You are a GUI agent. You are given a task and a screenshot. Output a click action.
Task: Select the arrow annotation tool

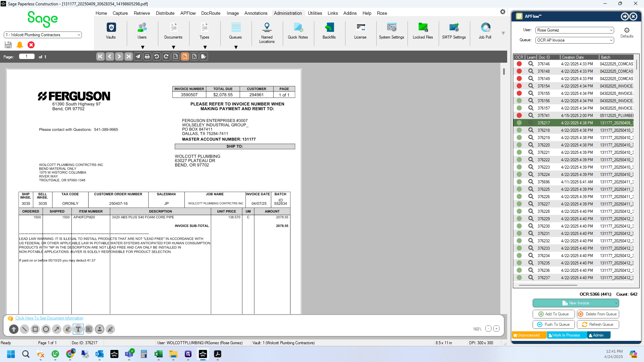pyautogui.click(x=57, y=329)
